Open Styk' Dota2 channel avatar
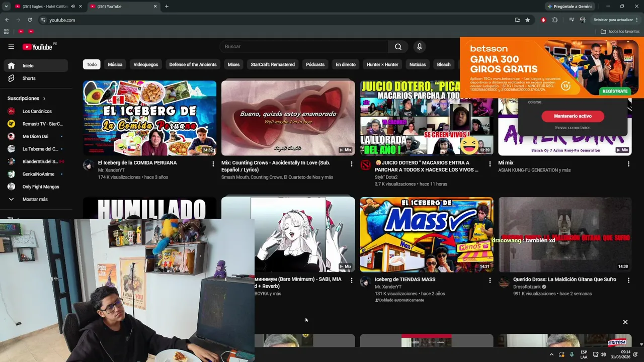This screenshot has width=644, height=362. click(x=365, y=165)
